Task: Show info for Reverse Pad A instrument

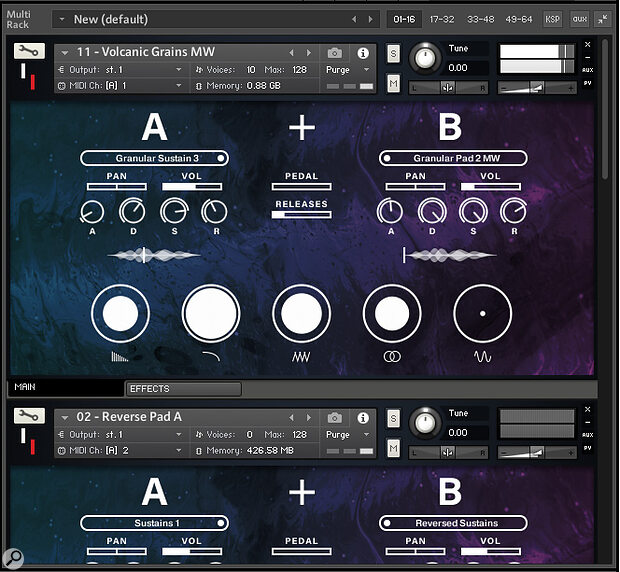Action: [x=363, y=418]
